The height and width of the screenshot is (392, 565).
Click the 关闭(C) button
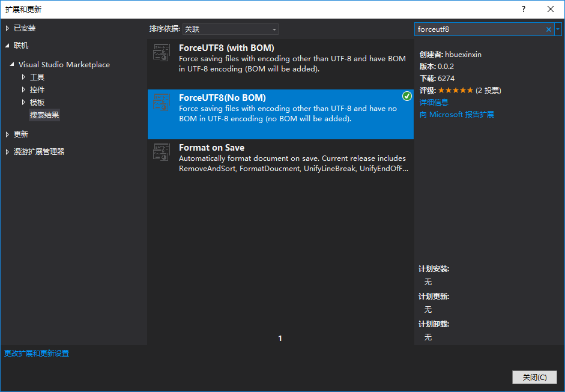point(534,377)
